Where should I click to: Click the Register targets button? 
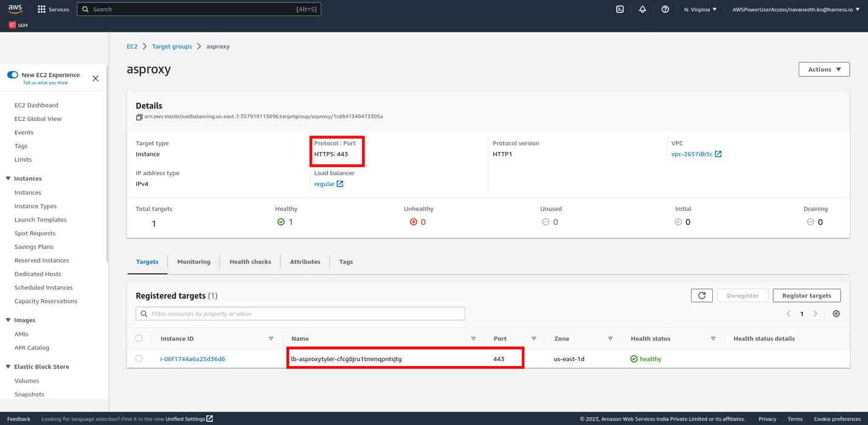806,295
